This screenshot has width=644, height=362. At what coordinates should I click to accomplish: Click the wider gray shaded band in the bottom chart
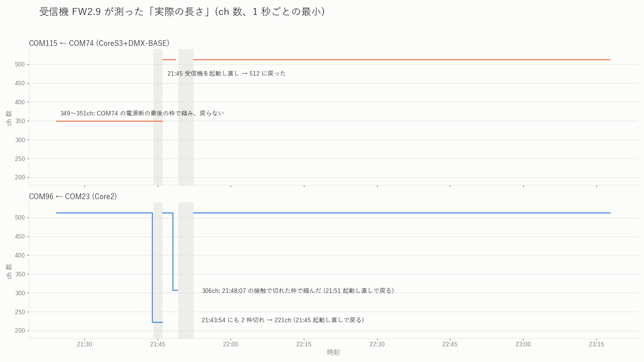coord(186,270)
